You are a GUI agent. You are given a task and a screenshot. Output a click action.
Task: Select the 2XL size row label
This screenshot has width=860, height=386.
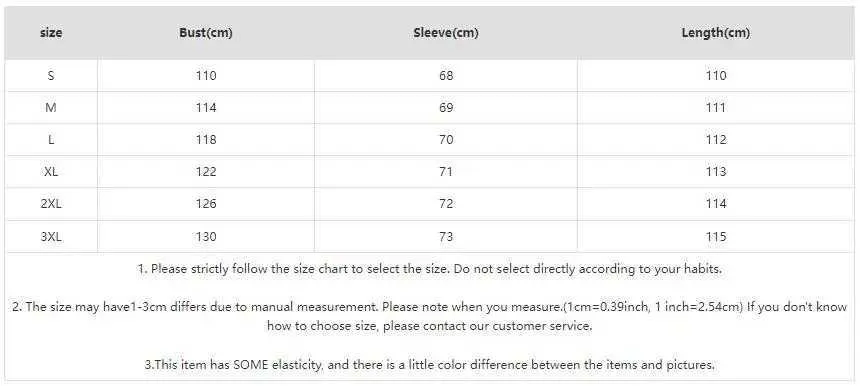[51, 204]
